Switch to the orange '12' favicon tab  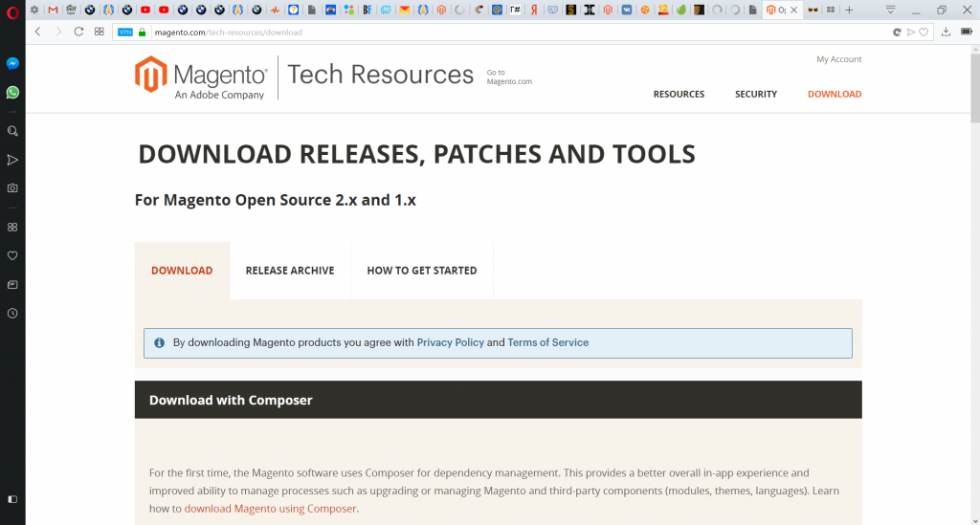tap(663, 10)
